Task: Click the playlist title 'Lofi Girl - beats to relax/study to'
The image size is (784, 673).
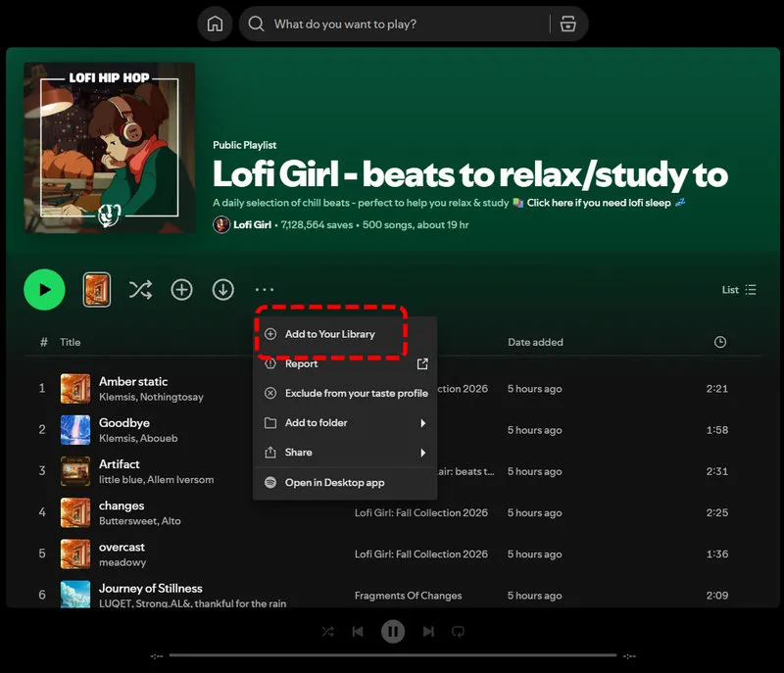Action: point(470,174)
